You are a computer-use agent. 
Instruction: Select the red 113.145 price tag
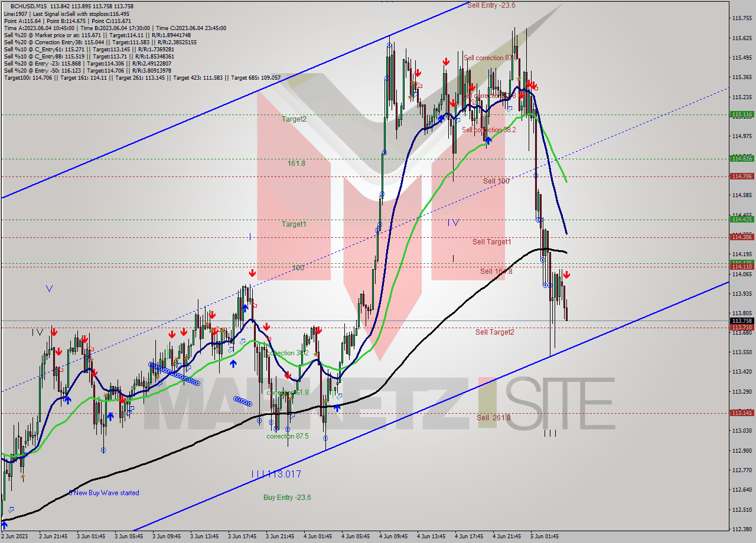coord(742,413)
